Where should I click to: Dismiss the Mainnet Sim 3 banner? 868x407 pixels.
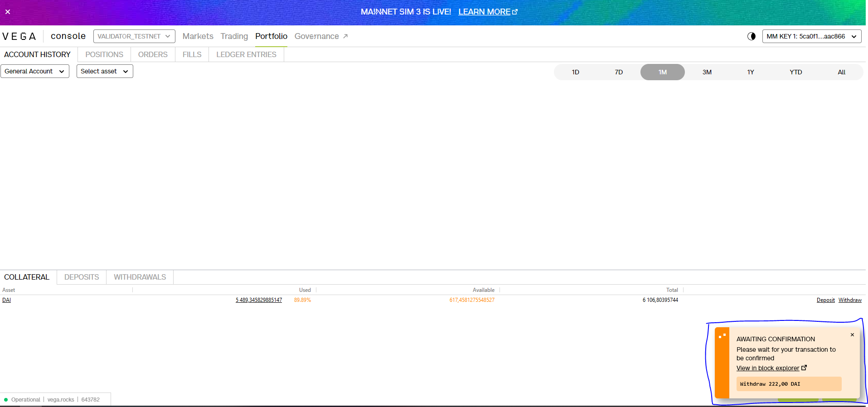[8, 12]
